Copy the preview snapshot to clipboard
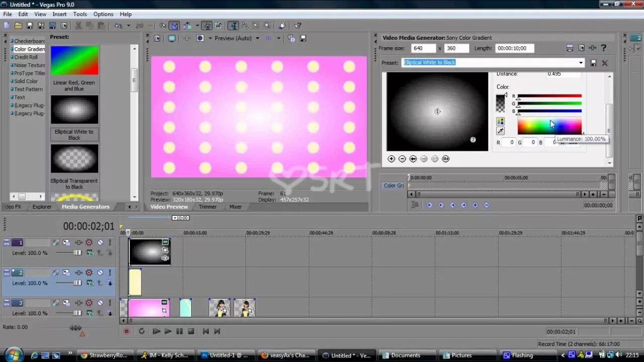The width and height of the screenshot is (644, 362). coord(290,38)
